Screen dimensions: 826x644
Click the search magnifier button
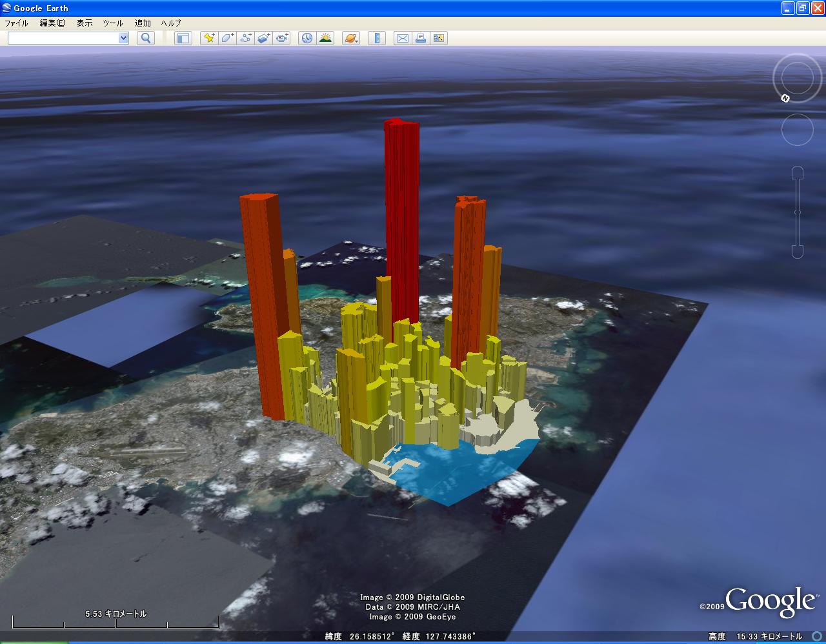tap(146, 38)
